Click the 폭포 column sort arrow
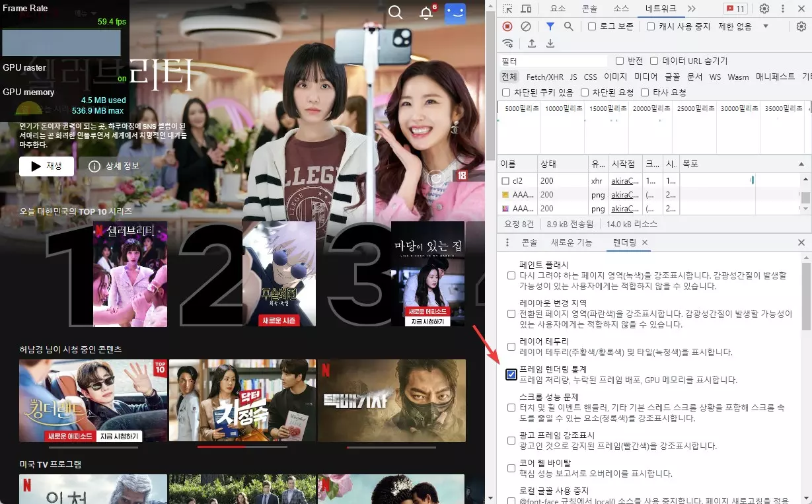812x504 pixels. click(x=801, y=164)
